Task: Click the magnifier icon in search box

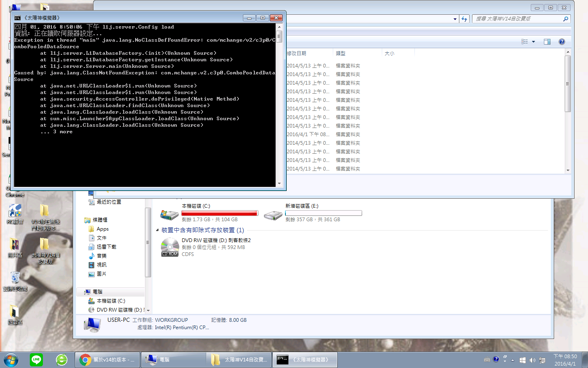Action: [566, 19]
